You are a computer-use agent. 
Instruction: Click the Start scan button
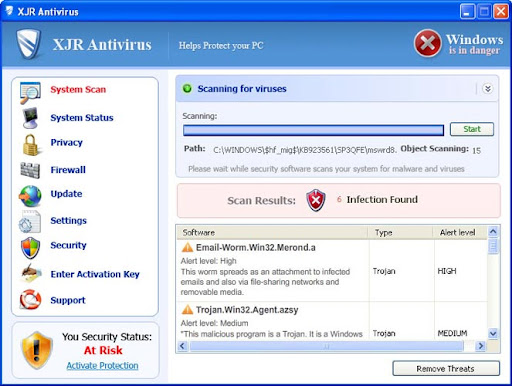472,129
